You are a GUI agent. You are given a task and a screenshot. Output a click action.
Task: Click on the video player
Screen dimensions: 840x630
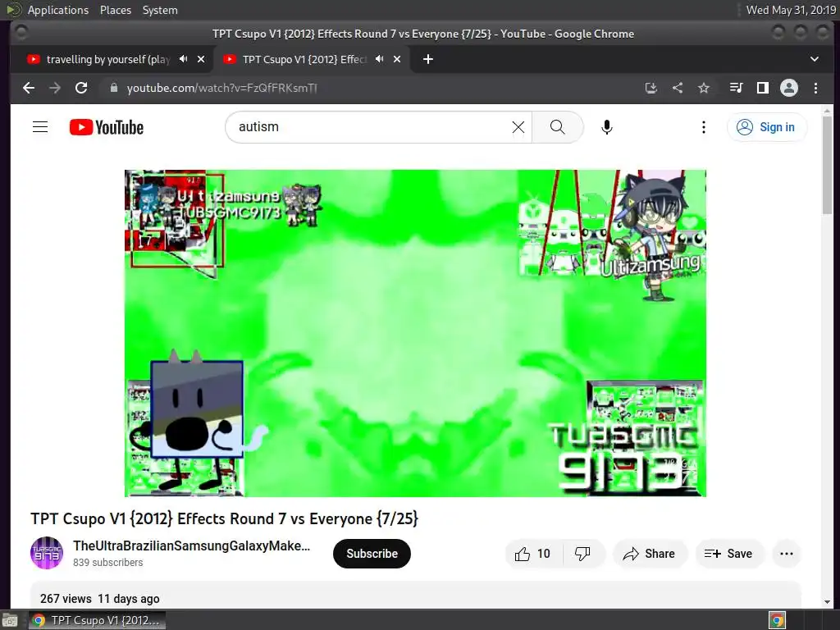click(415, 333)
